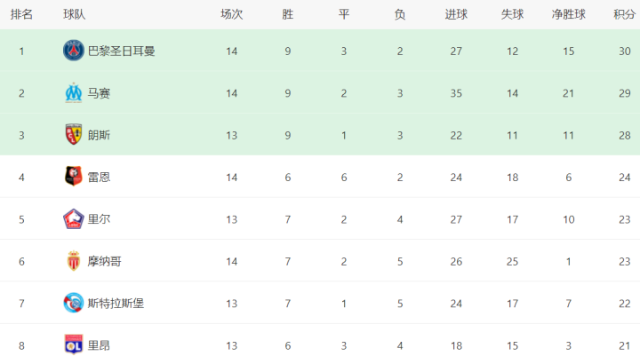640x364 pixels.
Task: Click the Monaco club crest
Action: tap(73, 261)
